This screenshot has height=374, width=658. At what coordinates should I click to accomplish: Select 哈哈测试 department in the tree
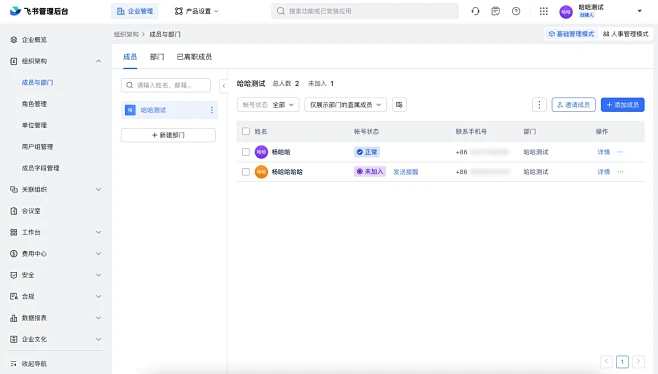170,110
